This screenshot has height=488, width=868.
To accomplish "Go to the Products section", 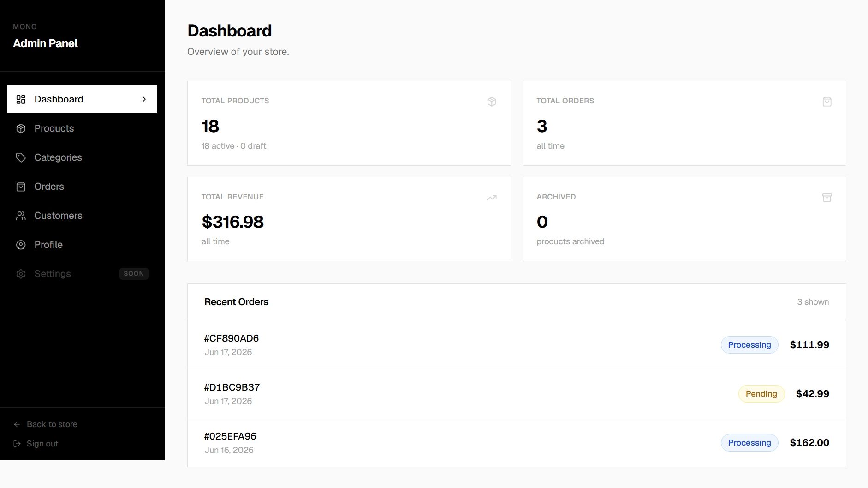I will pyautogui.click(x=82, y=128).
